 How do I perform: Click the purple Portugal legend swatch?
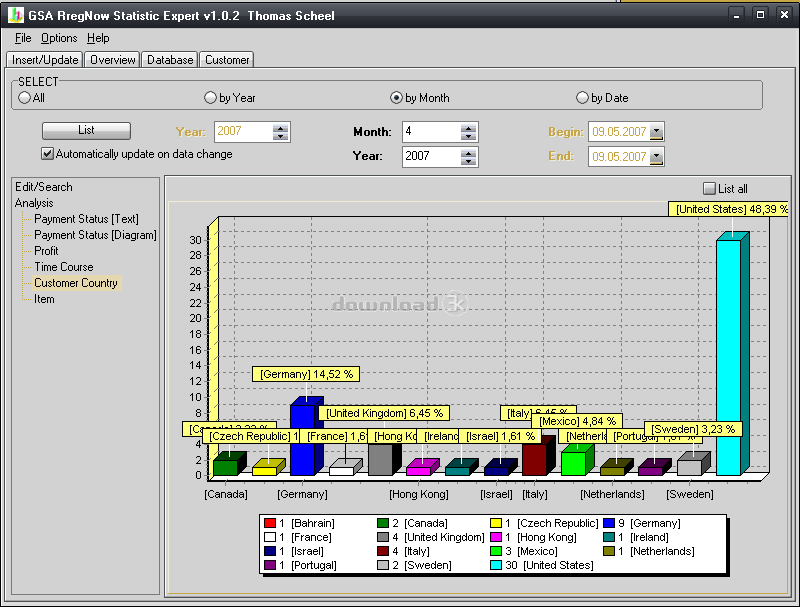270,565
